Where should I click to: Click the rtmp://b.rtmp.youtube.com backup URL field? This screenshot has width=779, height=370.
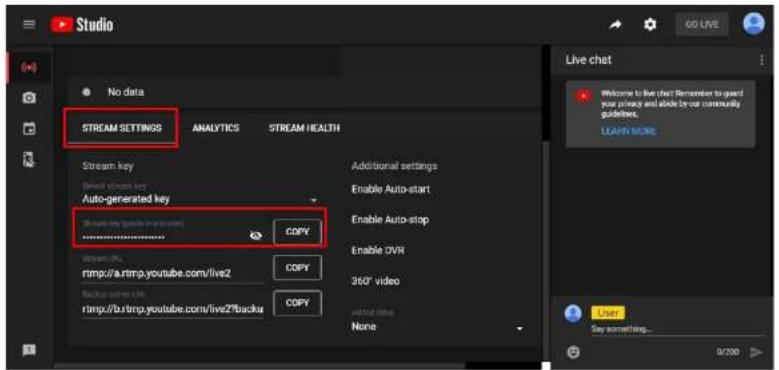[173, 308]
